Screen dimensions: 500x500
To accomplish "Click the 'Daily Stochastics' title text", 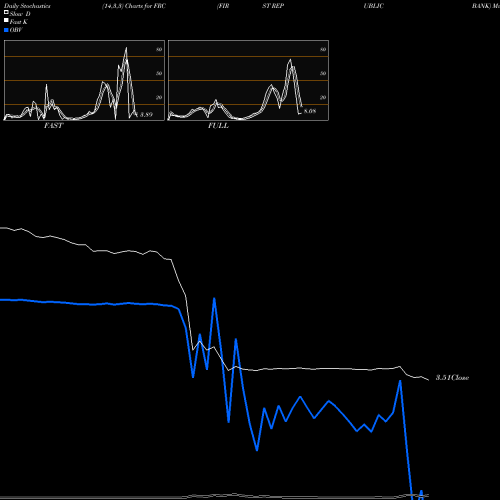I will [27, 6].
